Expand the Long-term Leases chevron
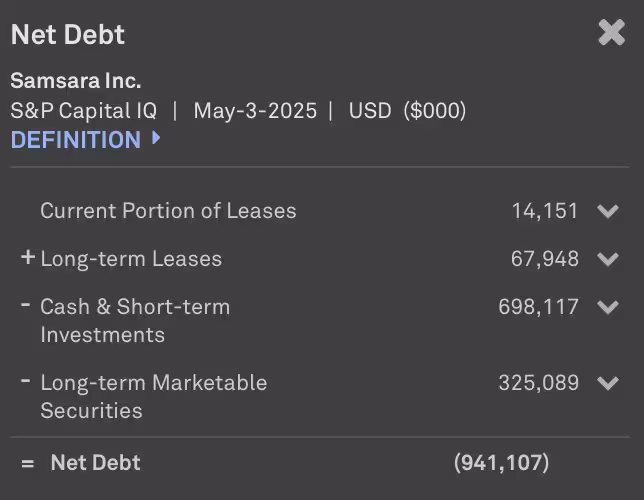The height and width of the screenshot is (500, 644). [x=608, y=259]
